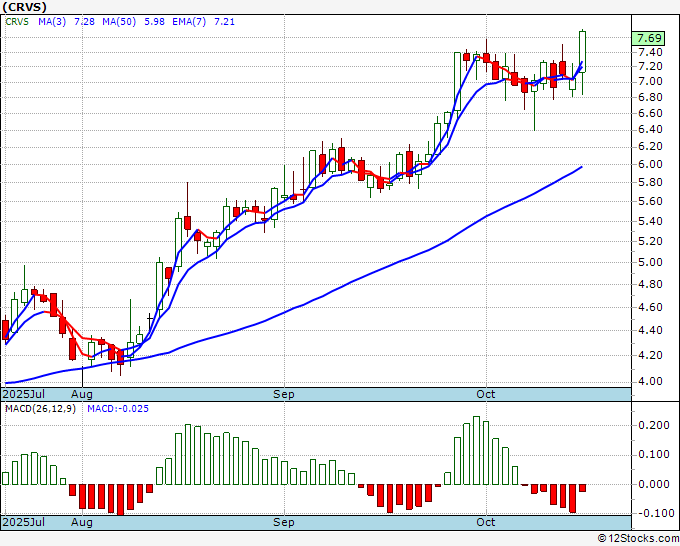Click the 4.80 price axis label
680x546 pixels.
click(x=650, y=284)
